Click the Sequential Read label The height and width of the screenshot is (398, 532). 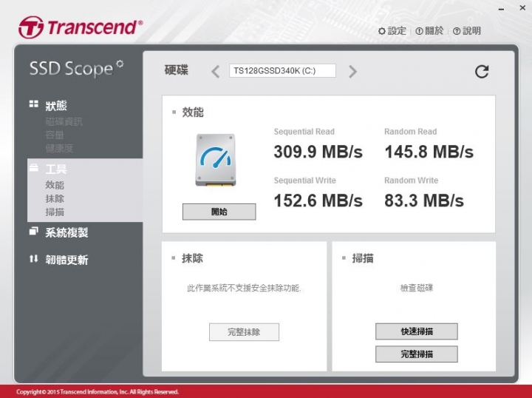(304, 132)
